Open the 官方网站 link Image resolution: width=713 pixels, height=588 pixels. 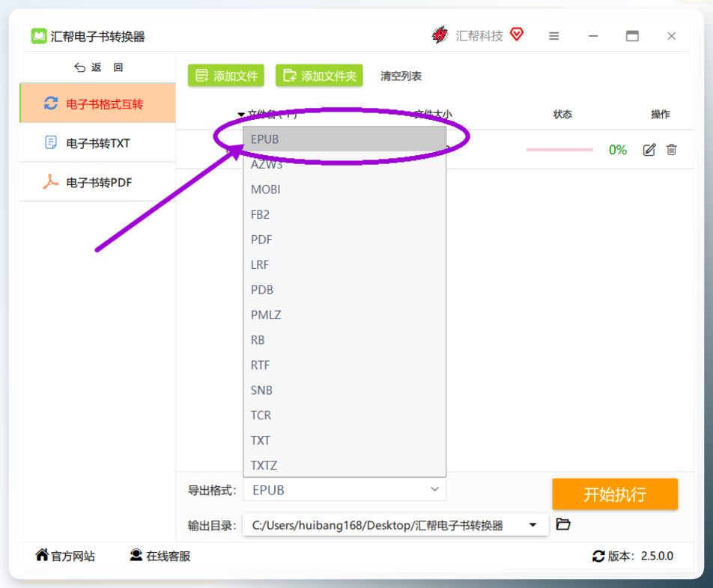pos(65,555)
